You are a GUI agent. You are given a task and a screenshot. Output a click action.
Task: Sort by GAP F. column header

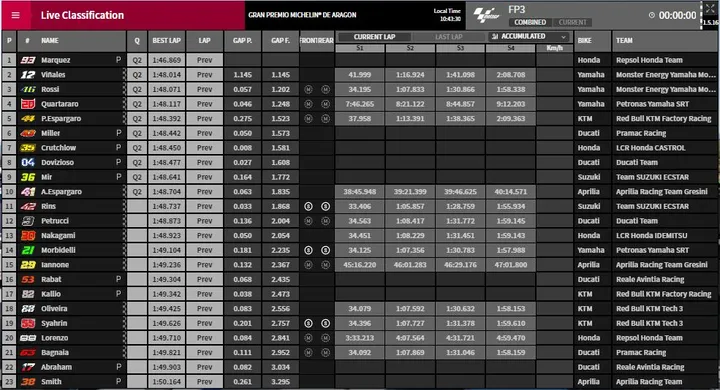pyautogui.click(x=280, y=41)
